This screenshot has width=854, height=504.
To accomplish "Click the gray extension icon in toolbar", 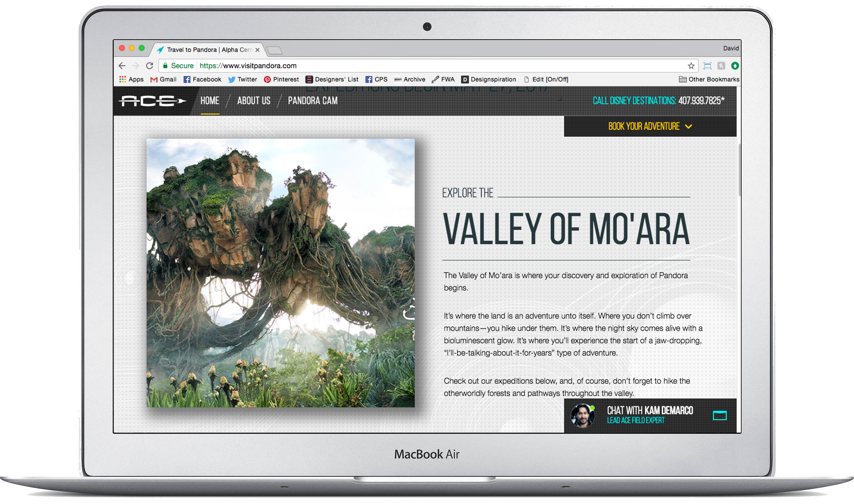I will coord(721,66).
